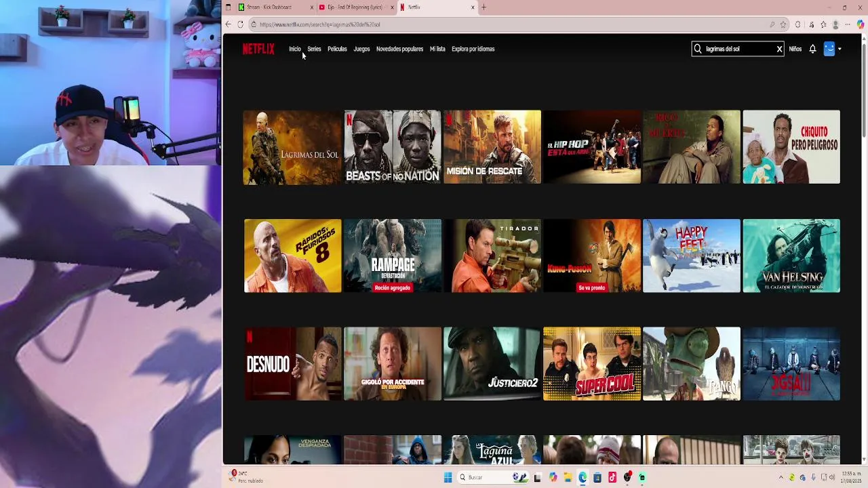Open volume control in system tray
The width and height of the screenshot is (868, 488).
coord(832,477)
